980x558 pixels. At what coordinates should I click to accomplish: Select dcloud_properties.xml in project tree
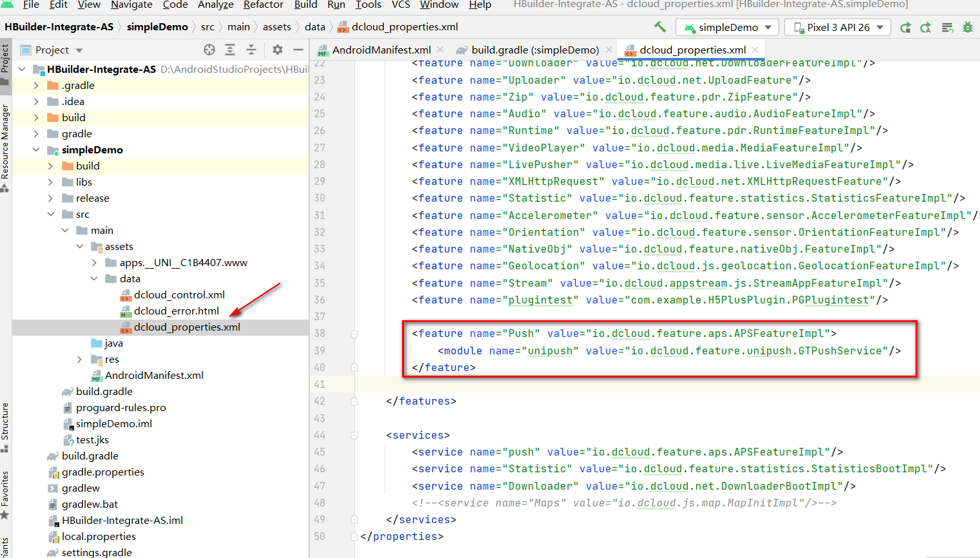[x=187, y=327]
